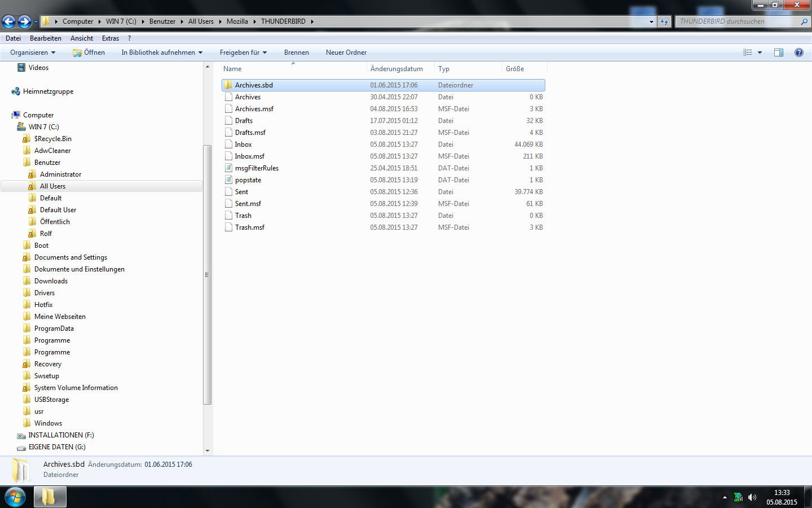812x508 pixels.
Task: Open the Freigeben für dropdown
Action: coord(243,52)
